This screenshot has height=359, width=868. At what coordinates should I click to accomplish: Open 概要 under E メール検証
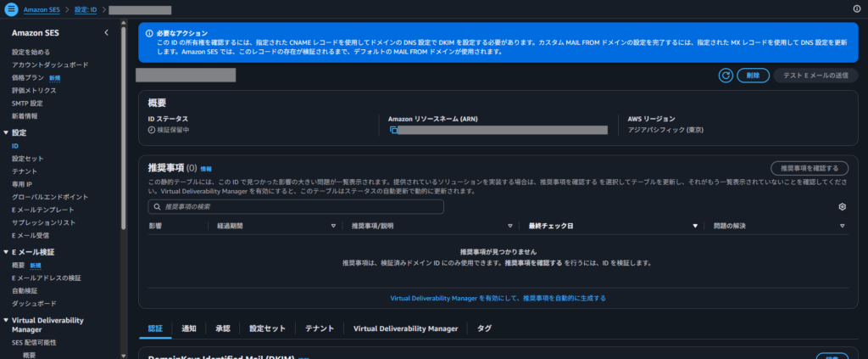[x=19, y=266]
